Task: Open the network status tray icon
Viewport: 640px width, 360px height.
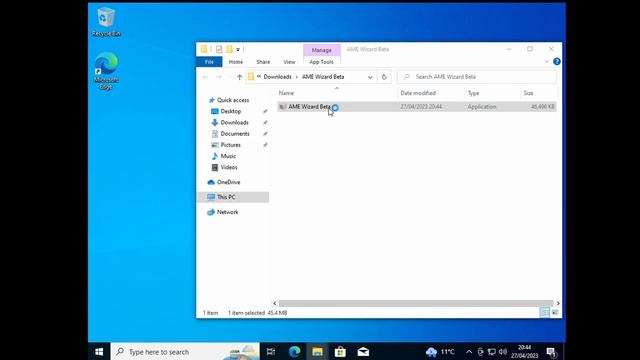Action: [492, 352]
